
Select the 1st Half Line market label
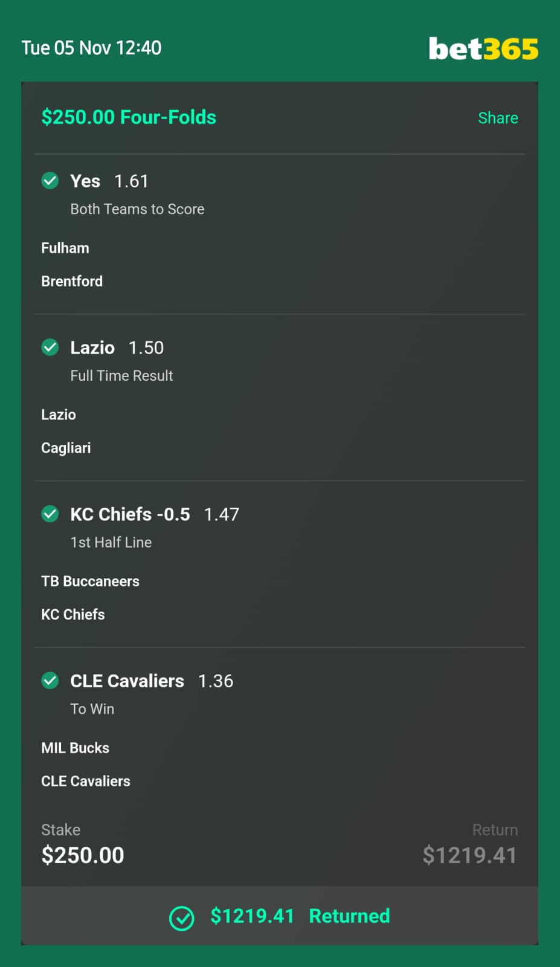click(111, 543)
